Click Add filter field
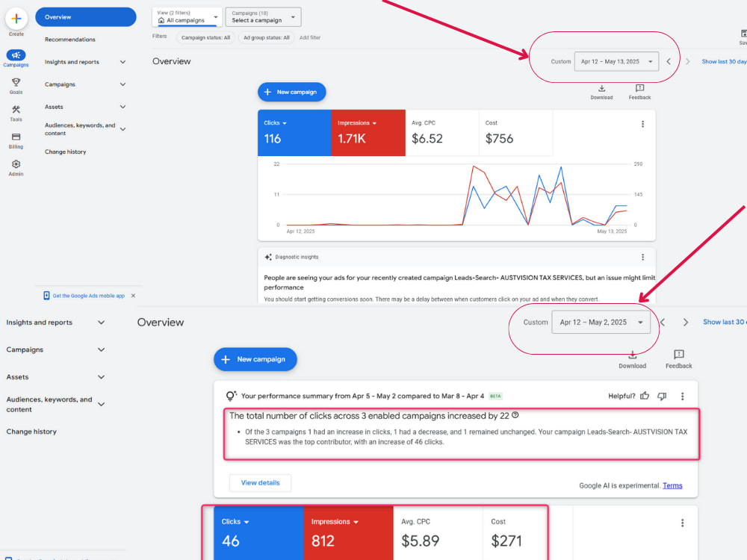The height and width of the screenshot is (560, 747). pos(310,37)
